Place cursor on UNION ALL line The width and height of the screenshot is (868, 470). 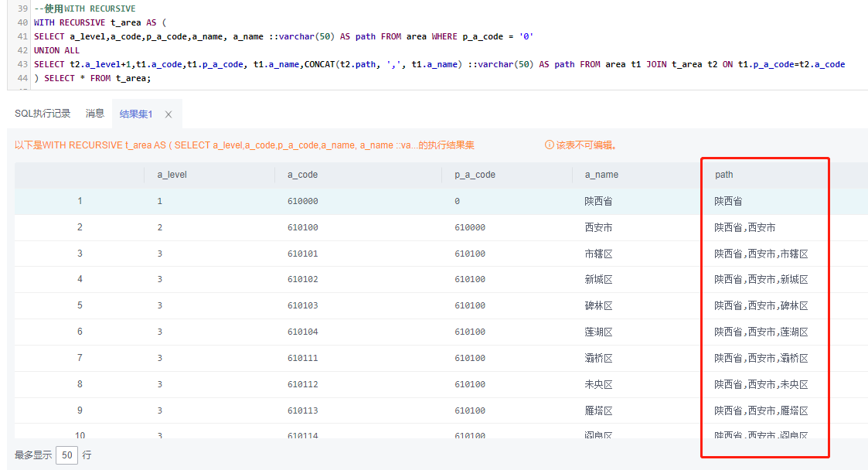click(56, 50)
